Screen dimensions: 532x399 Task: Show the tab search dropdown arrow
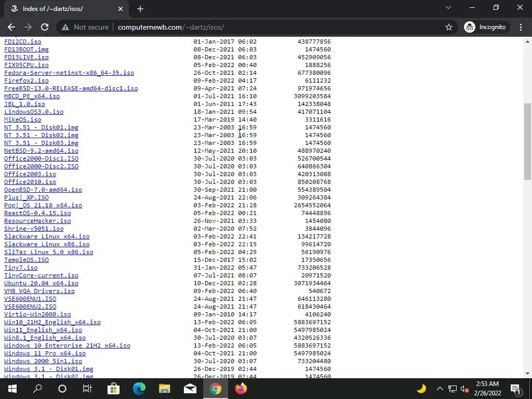(x=448, y=7)
